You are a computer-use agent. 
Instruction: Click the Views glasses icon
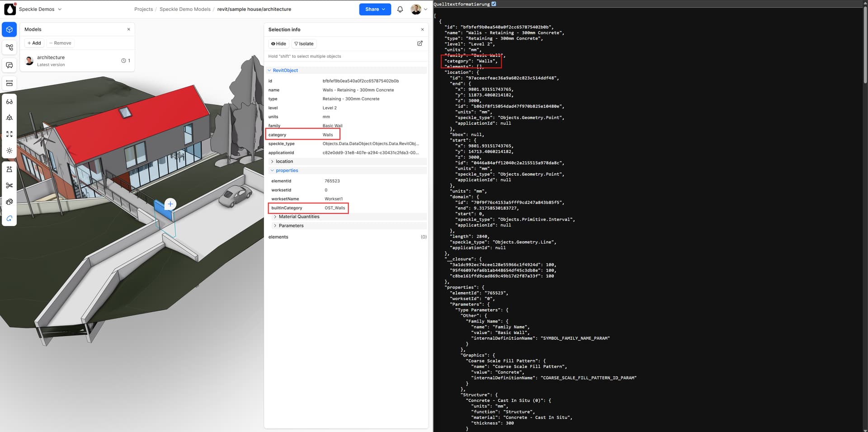pos(9,102)
